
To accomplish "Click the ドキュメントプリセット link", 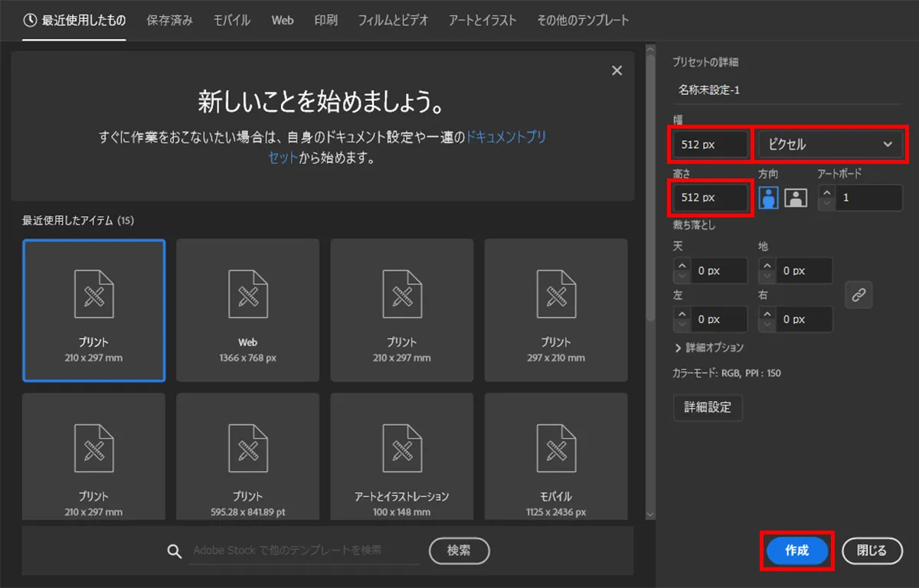I will (505, 136).
